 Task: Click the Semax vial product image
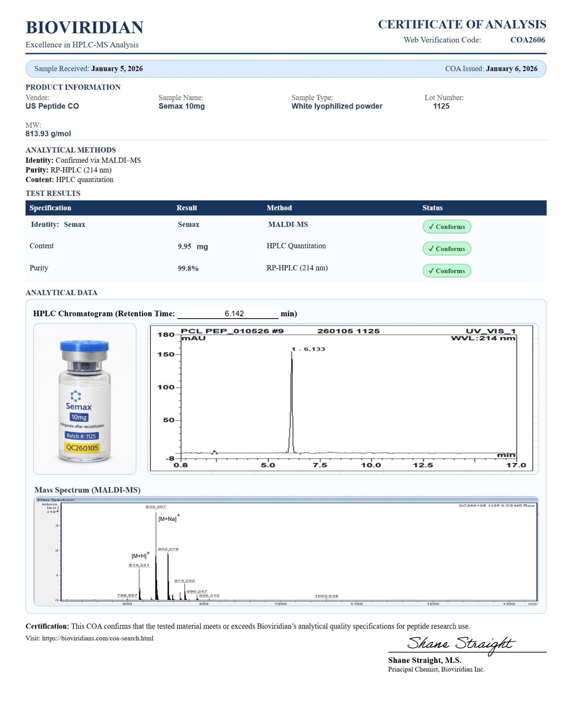[x=84, y=399]
